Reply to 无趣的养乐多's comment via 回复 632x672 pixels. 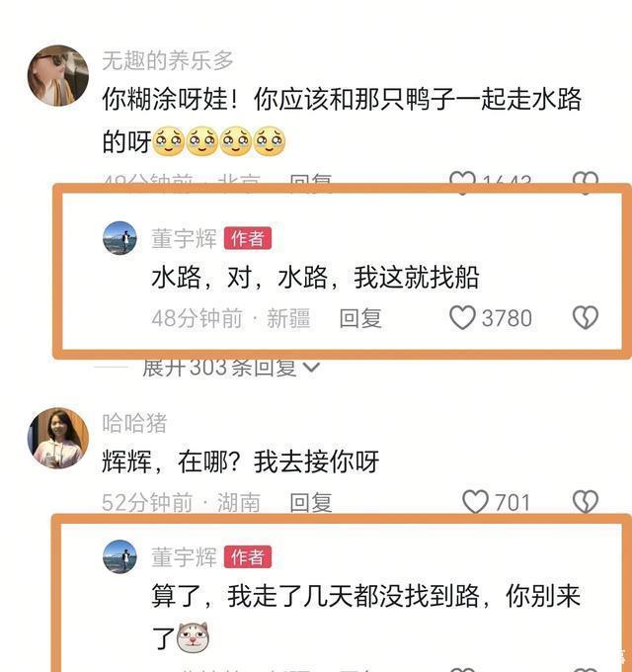(x=311, y=180)
